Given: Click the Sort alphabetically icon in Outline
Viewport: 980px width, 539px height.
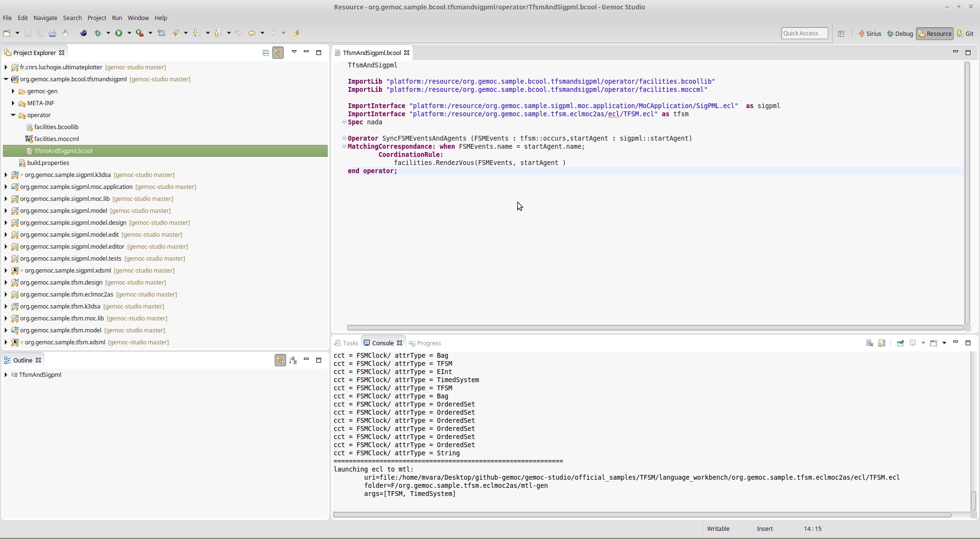Looking at the screenshot, I should pos(293,360).
